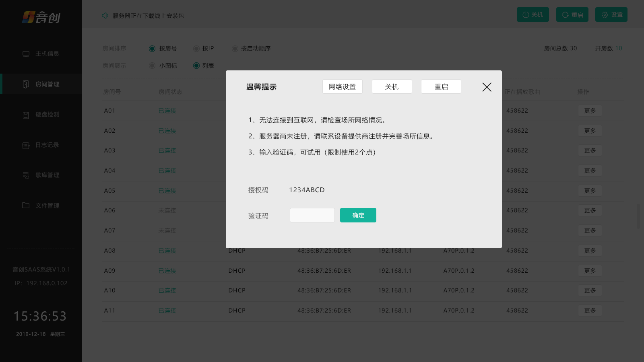The height and width of the screenshot is (362, 644).
Task: Click the song library management icon
Action: [x=26, y=175]
